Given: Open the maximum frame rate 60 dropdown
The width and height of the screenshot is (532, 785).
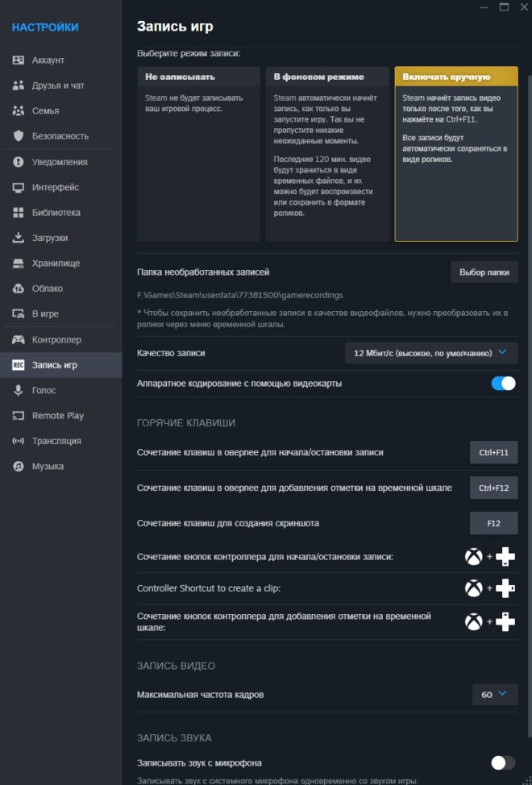Looking at the screenshot, I should (495, 695).
